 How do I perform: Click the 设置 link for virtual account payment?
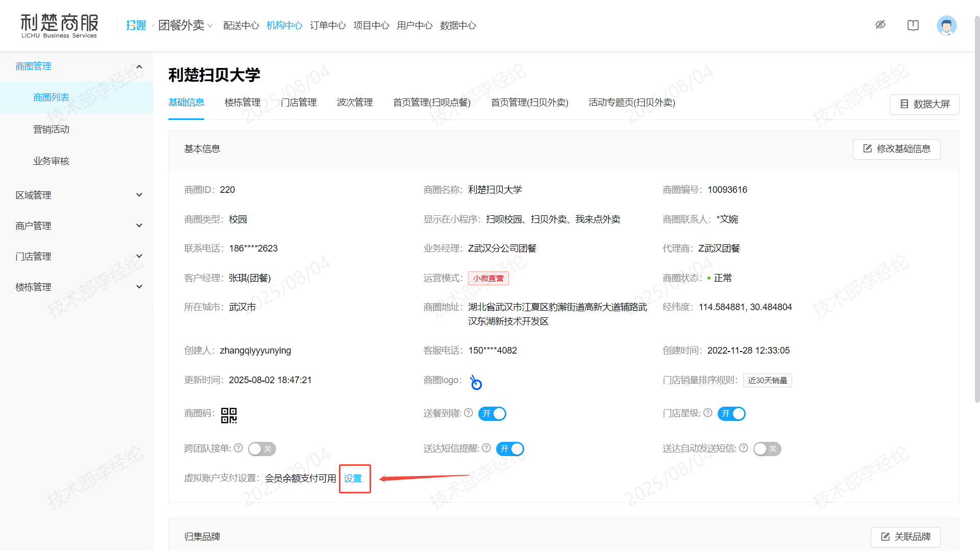click(x=353, y=479)
